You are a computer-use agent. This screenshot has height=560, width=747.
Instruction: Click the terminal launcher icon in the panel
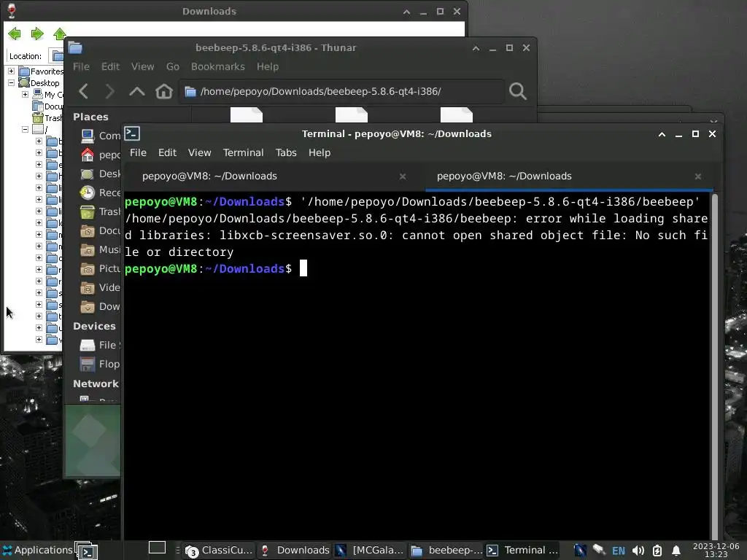(87, 551)
